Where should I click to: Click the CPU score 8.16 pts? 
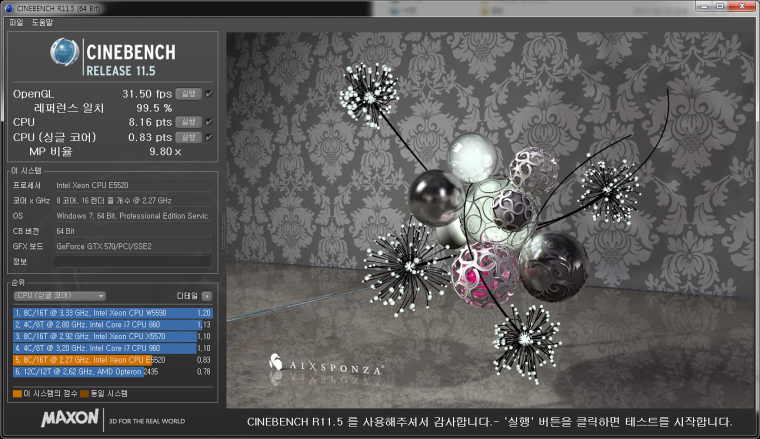coord(150,122)
